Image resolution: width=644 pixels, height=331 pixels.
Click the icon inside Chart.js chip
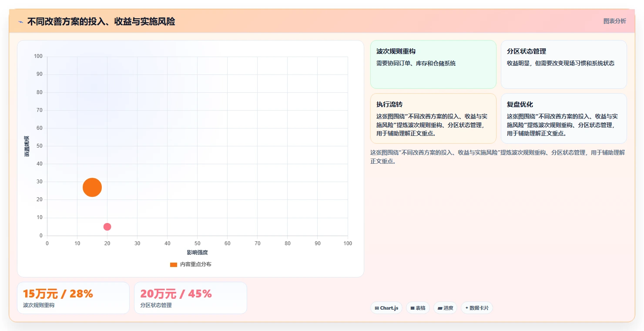[377, 308]
